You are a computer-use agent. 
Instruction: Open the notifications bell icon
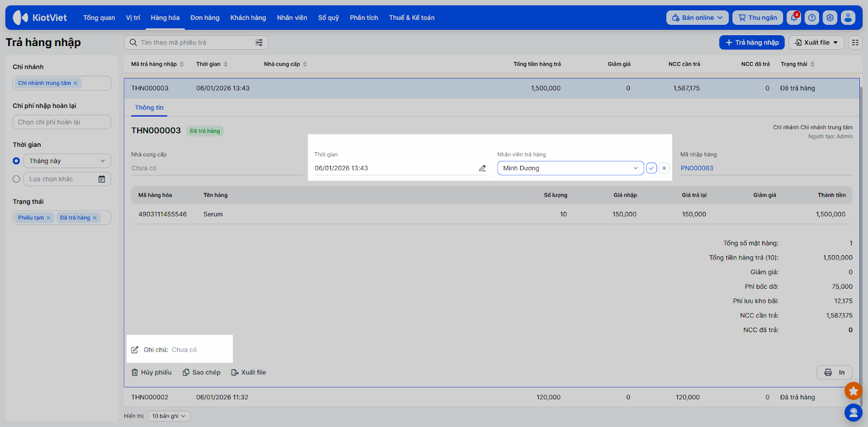tap(794, 18)
